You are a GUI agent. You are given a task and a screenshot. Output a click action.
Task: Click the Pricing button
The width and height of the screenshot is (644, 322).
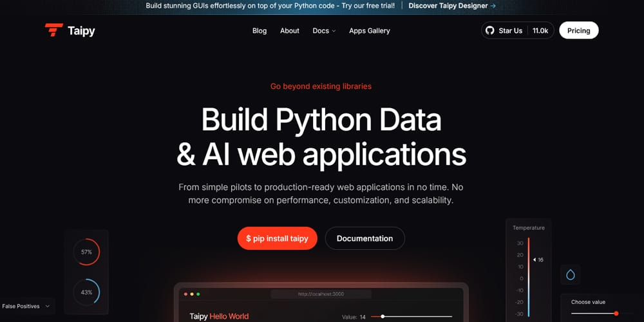tap(578, 30)
